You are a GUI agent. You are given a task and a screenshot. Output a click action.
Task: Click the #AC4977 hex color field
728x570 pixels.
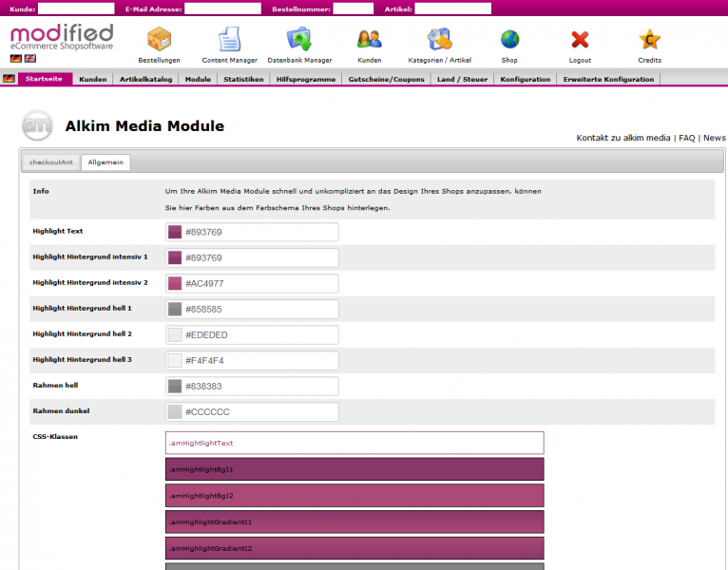pyautogui.click(x=252, y=283)
